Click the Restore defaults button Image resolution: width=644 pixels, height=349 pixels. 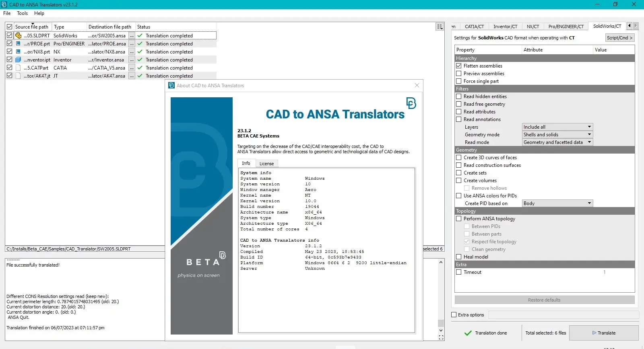[544, 300]
